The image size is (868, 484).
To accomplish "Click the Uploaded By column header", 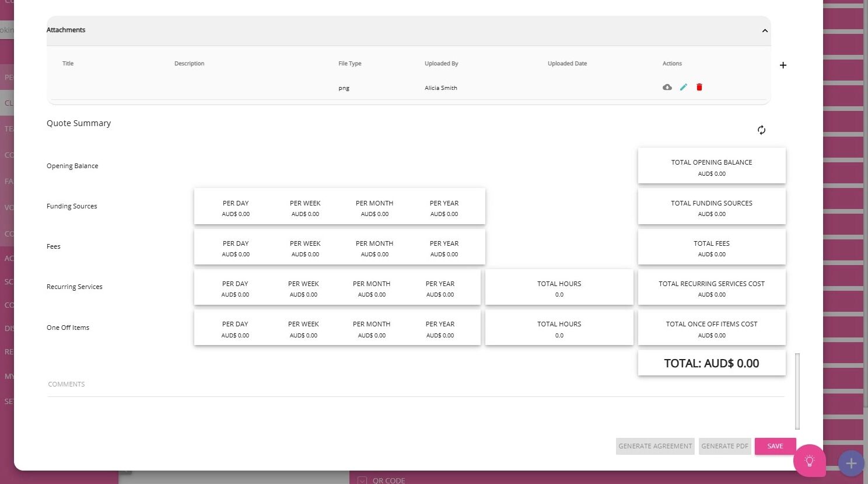I will pos(442,64).
